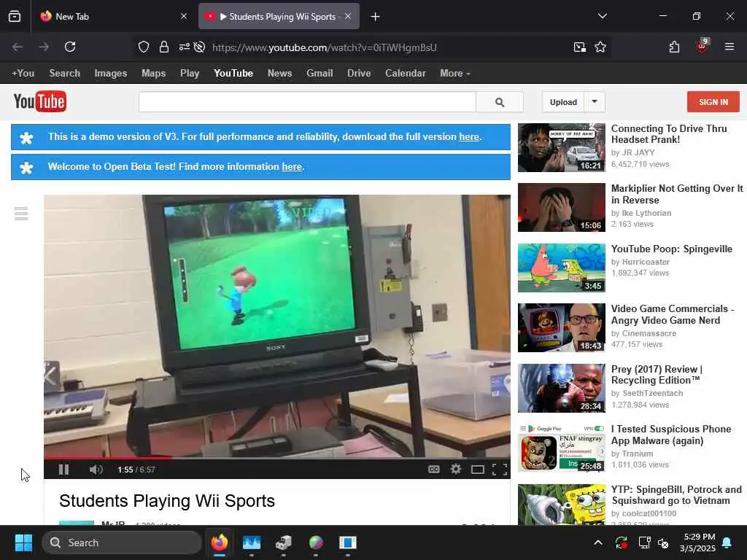Viewport: 747px width, 560px height.
Task: Switch player to theater mode
Action: pyautogui.click(x=477, y=470)
